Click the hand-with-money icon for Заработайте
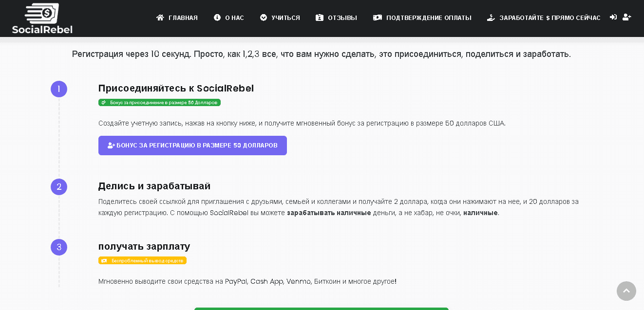Viewport: 644px width, 310px height. 491,18
